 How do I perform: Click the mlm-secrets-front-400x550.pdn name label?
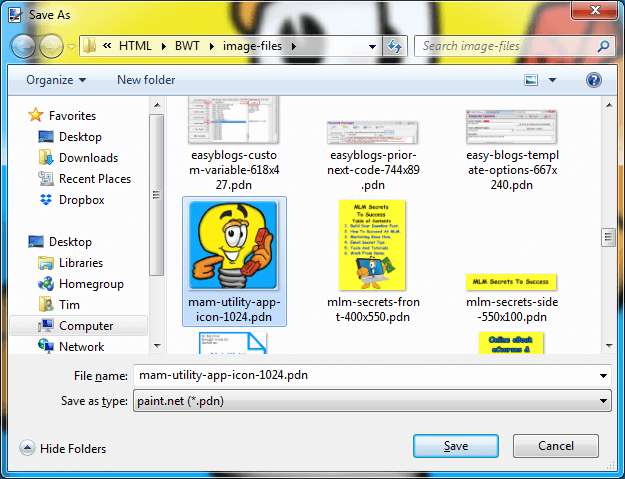(373, 310)
